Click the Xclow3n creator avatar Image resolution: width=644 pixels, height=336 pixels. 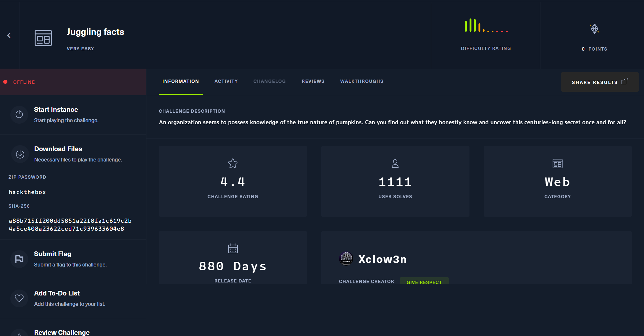346,259
